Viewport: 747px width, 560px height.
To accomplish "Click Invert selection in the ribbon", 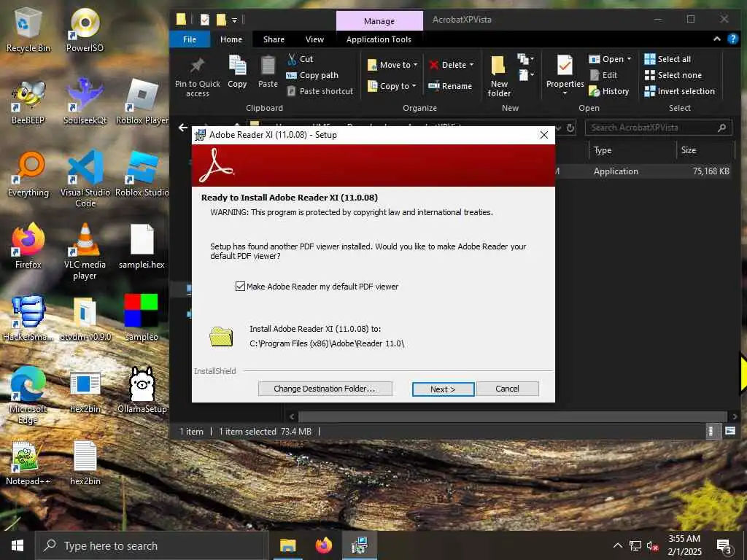I will (x=679, y=91).
